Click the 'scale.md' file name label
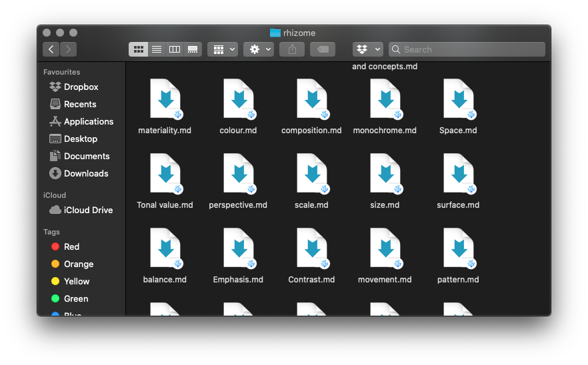The width and height of the screenshot is (588, 365). tap(311, 205)
